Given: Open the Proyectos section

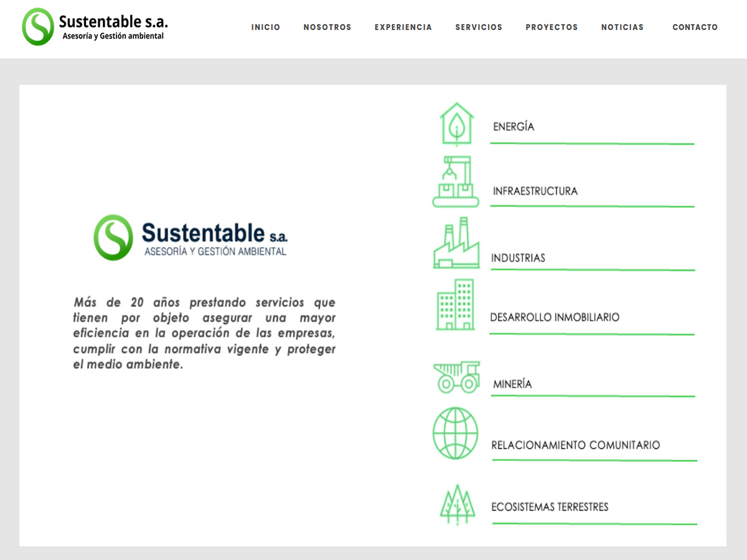Looking at the screenshot, I should point(552,27).
